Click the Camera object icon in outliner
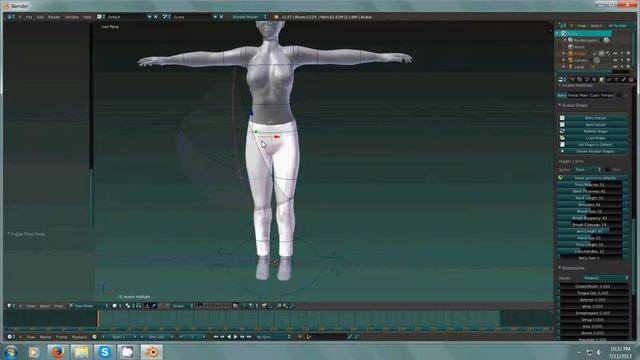Screen dimensions: 640x360 coord(571,60)
